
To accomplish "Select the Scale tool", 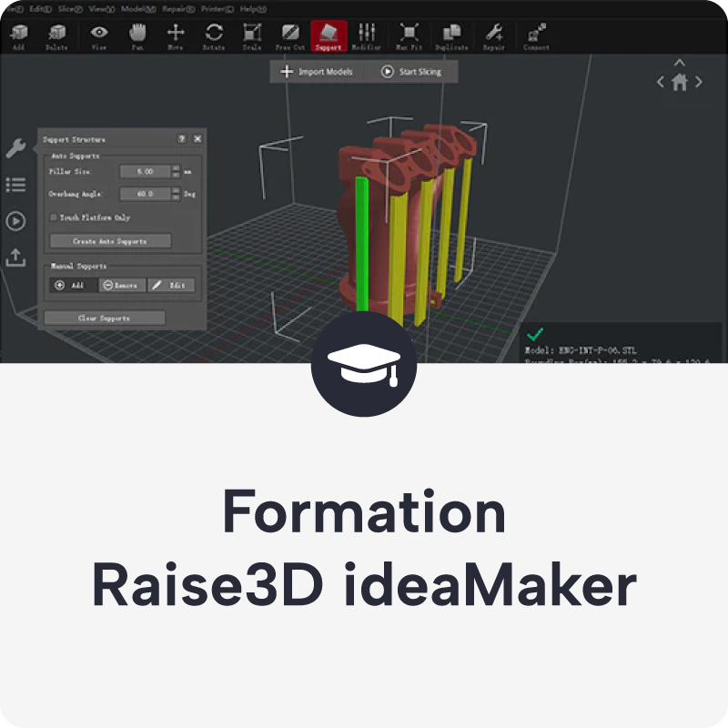I will (x=252, y=36).
